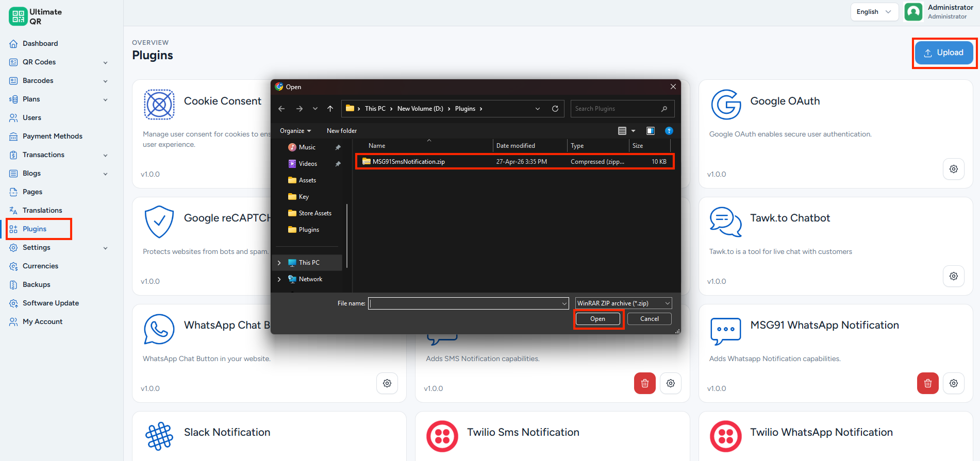Expand the This PC tree node
Viewport: 980px width, 461px height.
(x=279, y=263)
